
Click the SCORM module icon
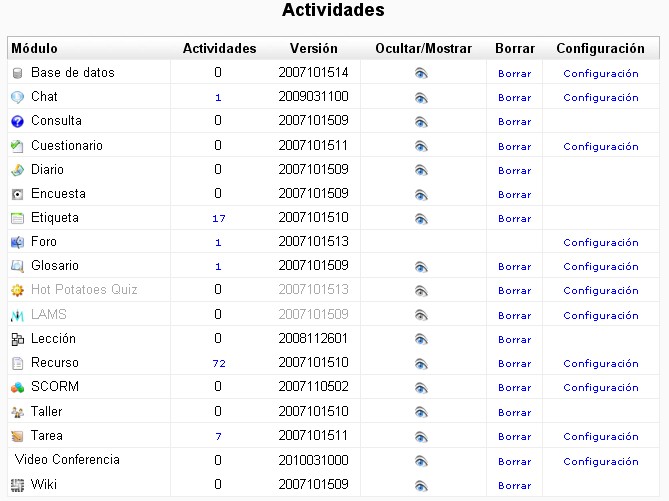point(17,387)
